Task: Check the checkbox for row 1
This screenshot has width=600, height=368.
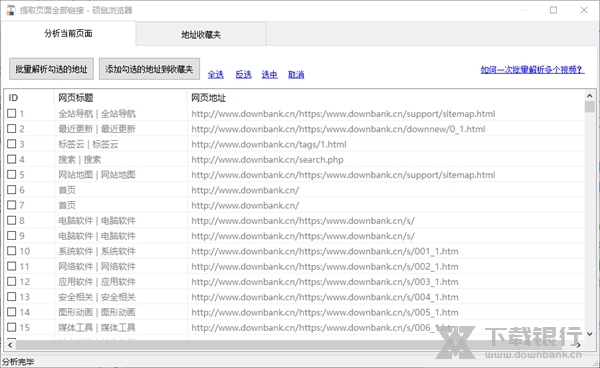Action: click(x=12, y=113)
